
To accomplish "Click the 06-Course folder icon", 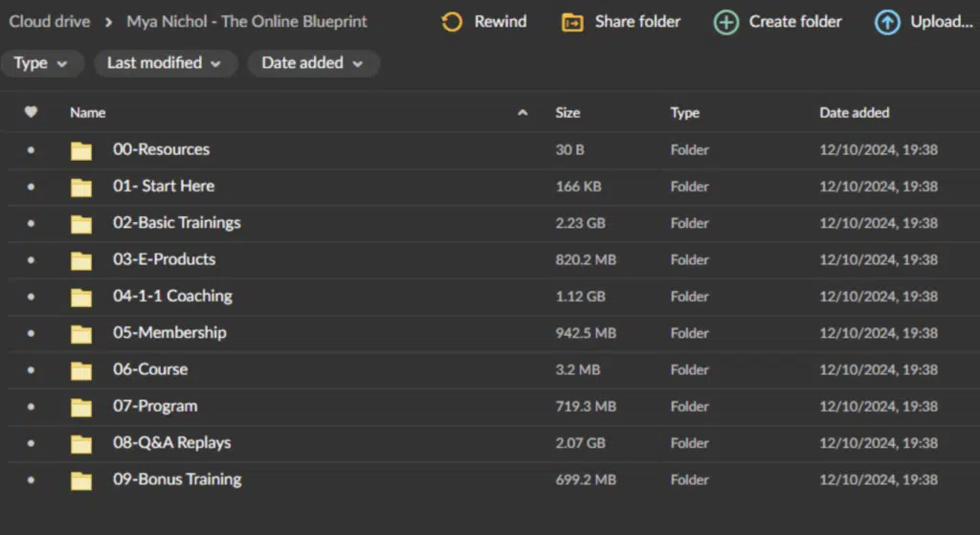I will click(x=81, y=370).
